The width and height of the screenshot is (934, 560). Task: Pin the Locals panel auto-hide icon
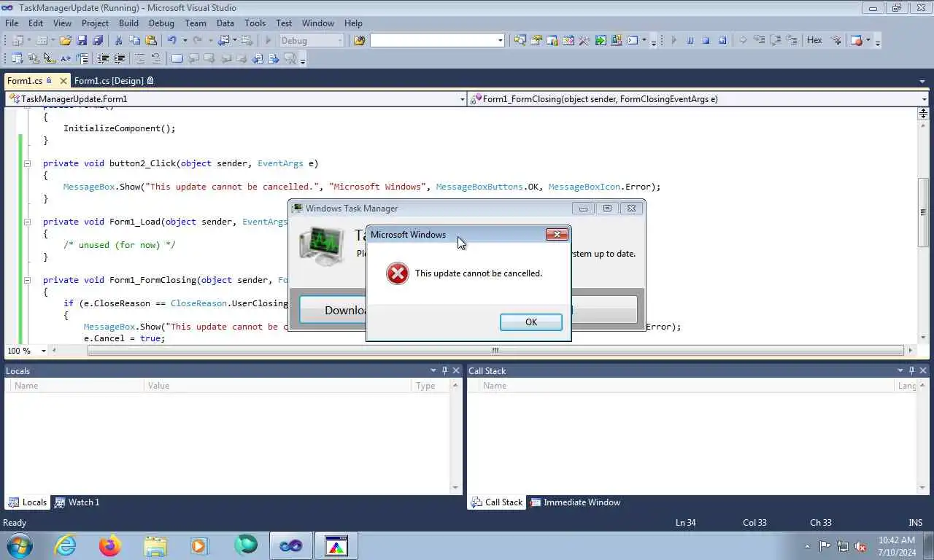coord(445,370)
